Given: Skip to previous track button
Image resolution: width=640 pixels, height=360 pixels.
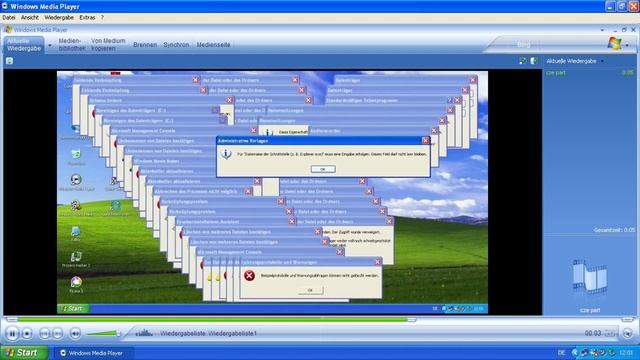Looking at the screenshot, I should 44,333.
